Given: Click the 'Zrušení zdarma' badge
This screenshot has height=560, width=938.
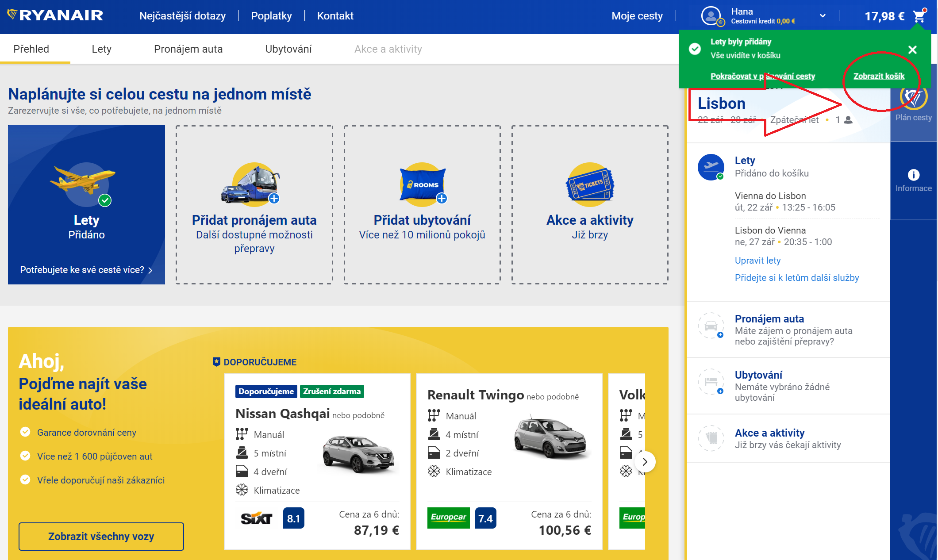Looking at the screenshot, I should point(332,391).
